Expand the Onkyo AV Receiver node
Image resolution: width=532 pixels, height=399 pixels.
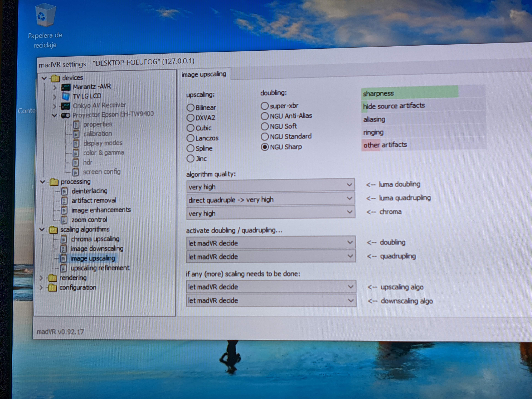pos(54,106)
